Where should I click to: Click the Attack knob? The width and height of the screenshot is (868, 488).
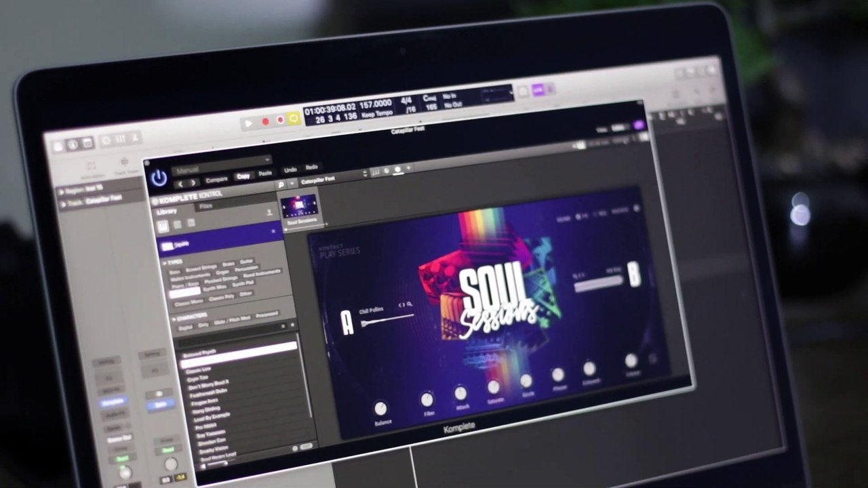pyautogui.click(x=460, y=393)
